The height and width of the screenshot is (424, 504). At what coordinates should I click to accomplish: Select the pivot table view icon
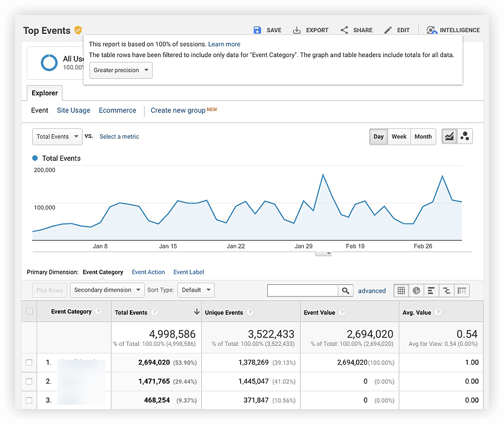click(461, 290)
